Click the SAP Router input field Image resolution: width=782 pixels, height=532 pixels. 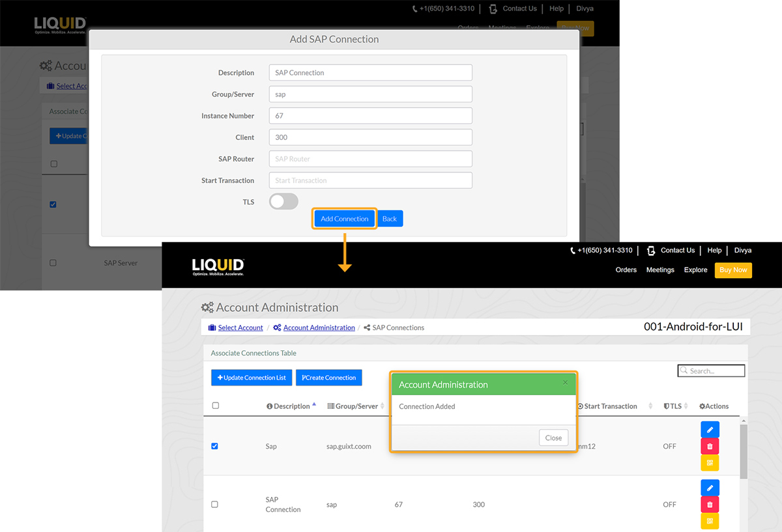tap(370, 158)
